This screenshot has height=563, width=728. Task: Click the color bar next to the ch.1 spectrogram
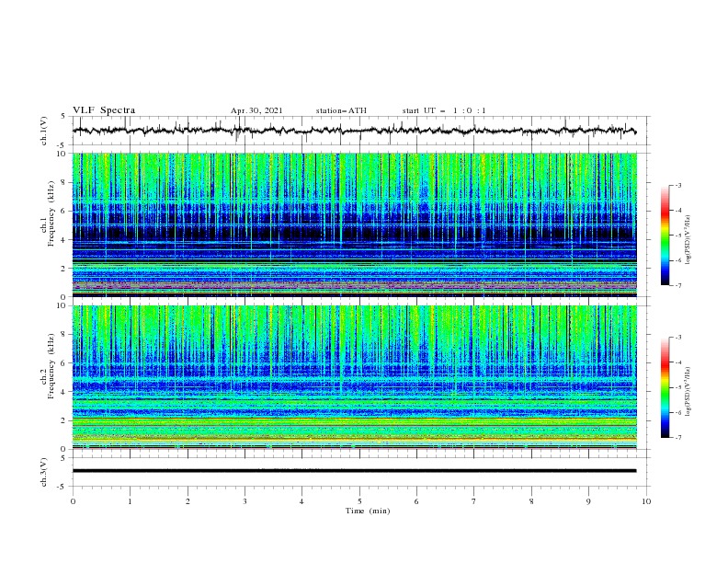click(x=665, y=236)
